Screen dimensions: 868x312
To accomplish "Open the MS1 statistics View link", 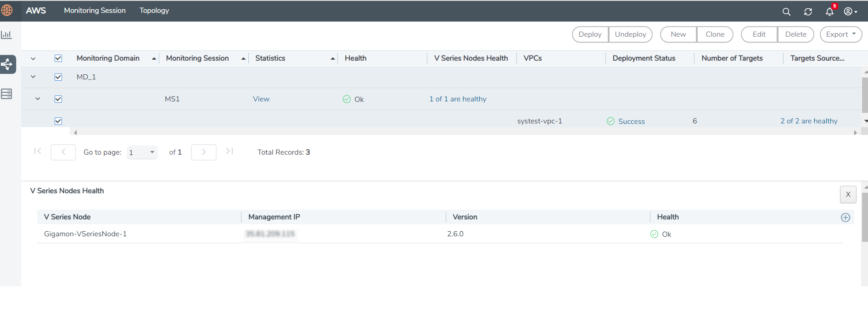I will (261, 99).
